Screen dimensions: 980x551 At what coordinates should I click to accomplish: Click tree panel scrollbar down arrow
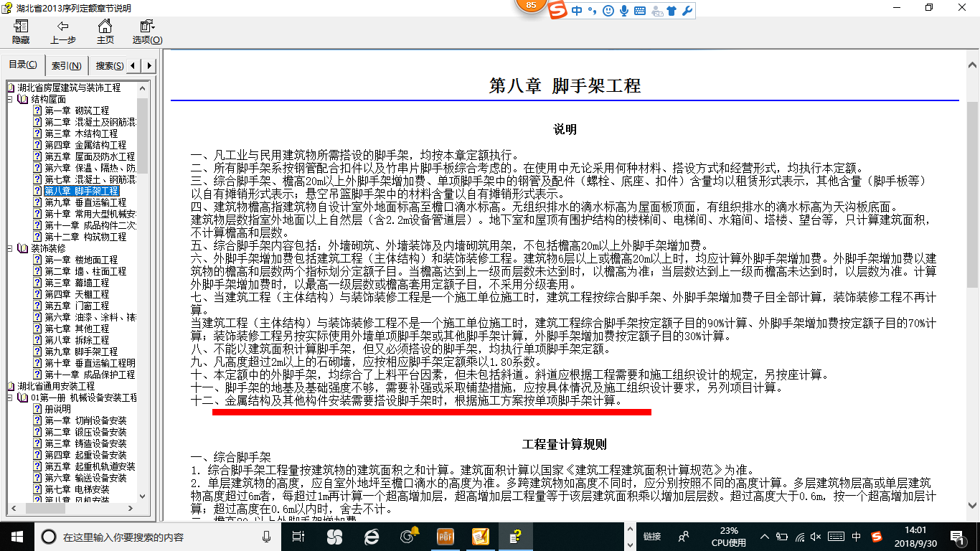coord(142,496)
